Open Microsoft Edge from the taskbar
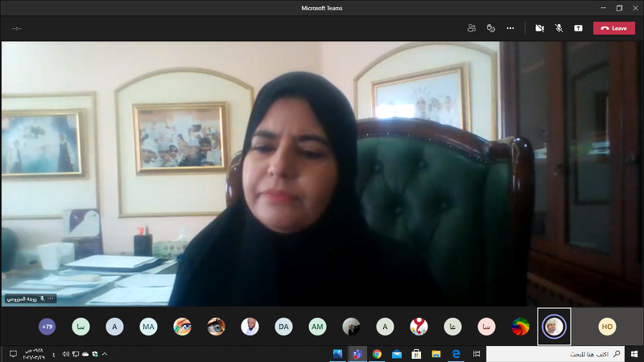The width and height of the screenshot is (644, 362). click(x=456, y=354)
